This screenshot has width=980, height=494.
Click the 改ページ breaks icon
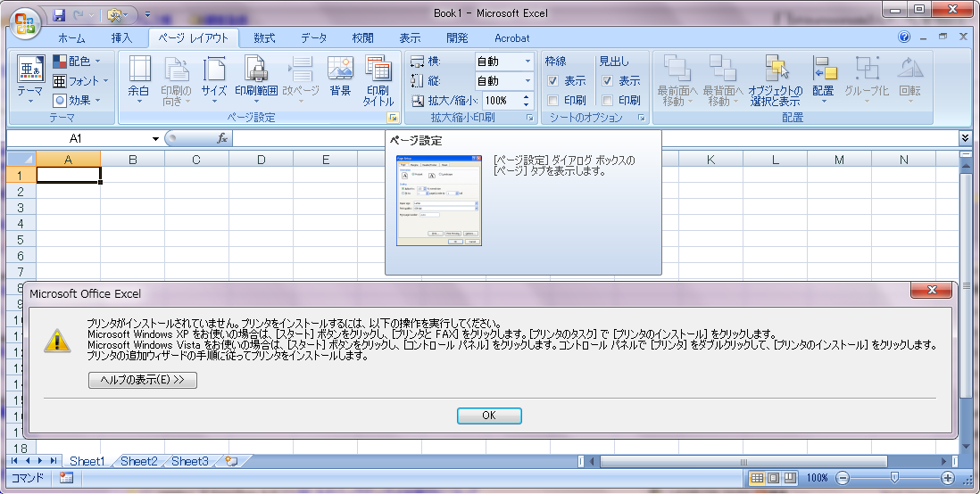301,80
